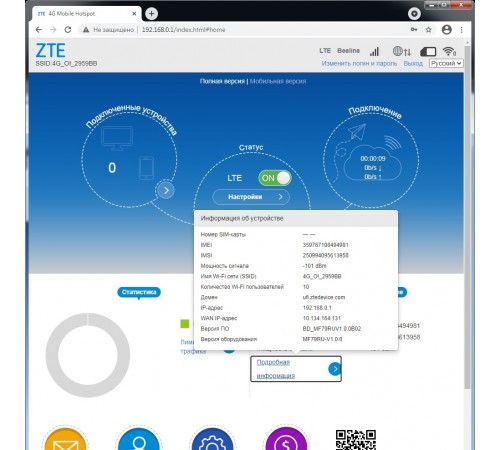Click Подробная информация link

tap(276, 369)
